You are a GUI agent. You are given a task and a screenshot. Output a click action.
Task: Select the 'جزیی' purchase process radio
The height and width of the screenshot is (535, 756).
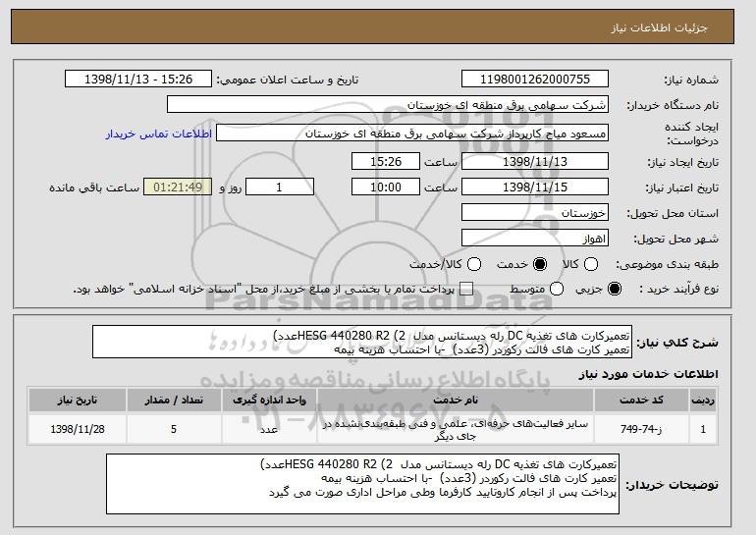pyautogui.click(x=615, y=290)
